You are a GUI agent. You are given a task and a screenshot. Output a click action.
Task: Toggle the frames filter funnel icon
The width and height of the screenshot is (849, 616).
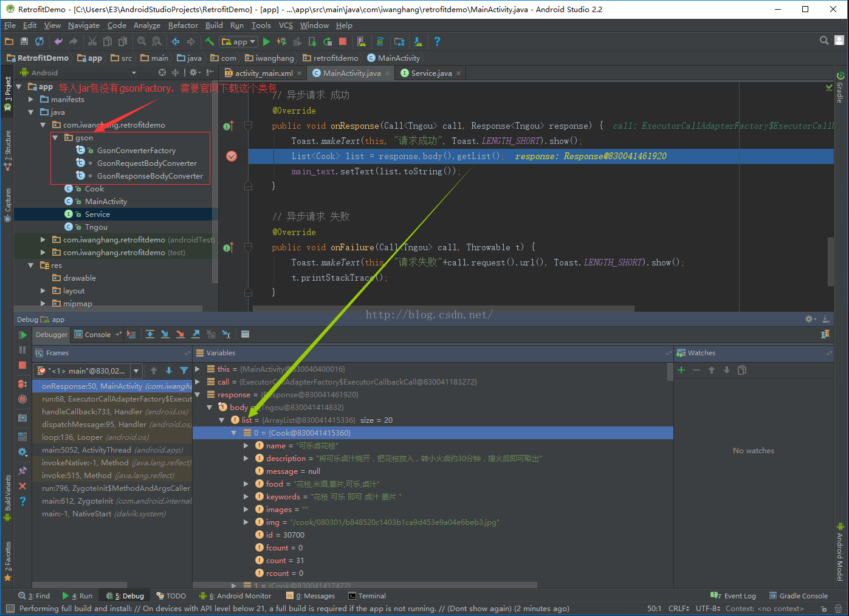184,371
